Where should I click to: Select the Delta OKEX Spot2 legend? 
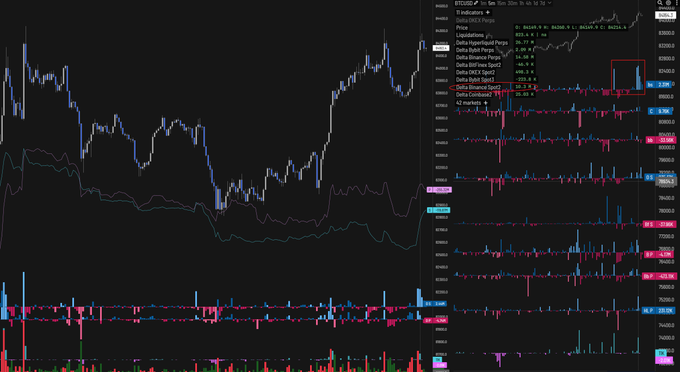coord(475,72)
